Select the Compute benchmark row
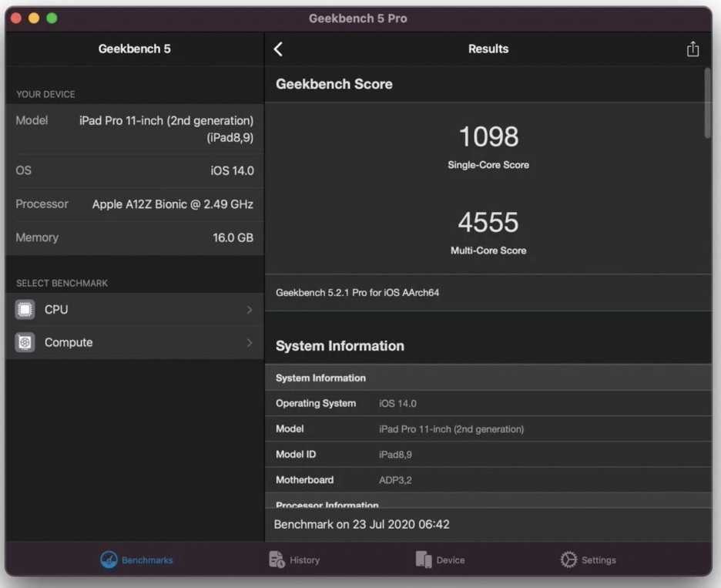This screenshot has height=588, width=721. (134, 342)
